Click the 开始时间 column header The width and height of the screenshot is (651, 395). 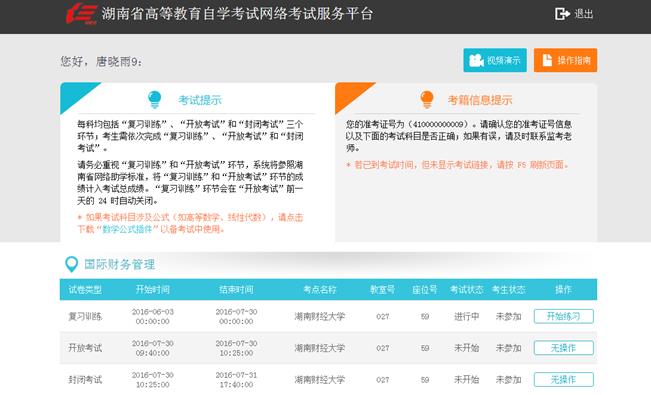(152, 290)
